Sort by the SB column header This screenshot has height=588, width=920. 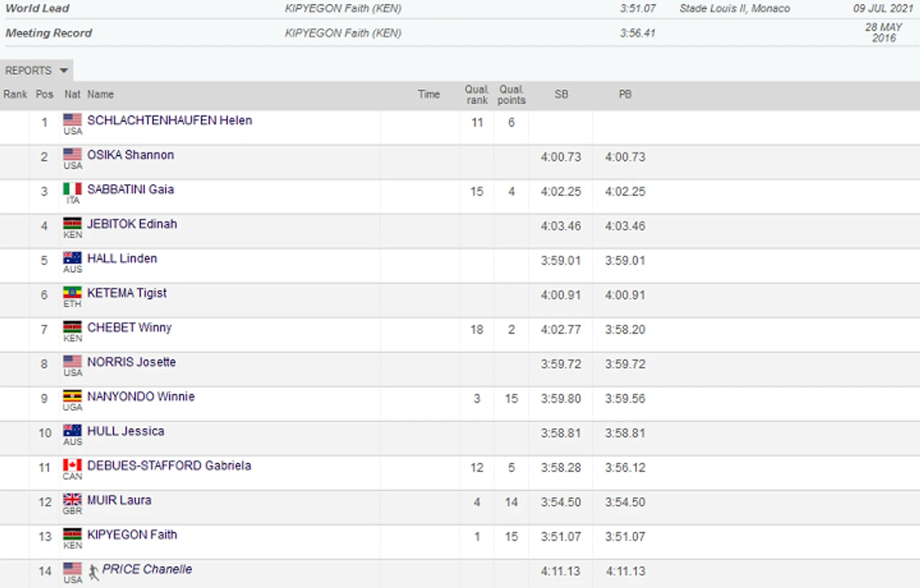pos(561,95)
